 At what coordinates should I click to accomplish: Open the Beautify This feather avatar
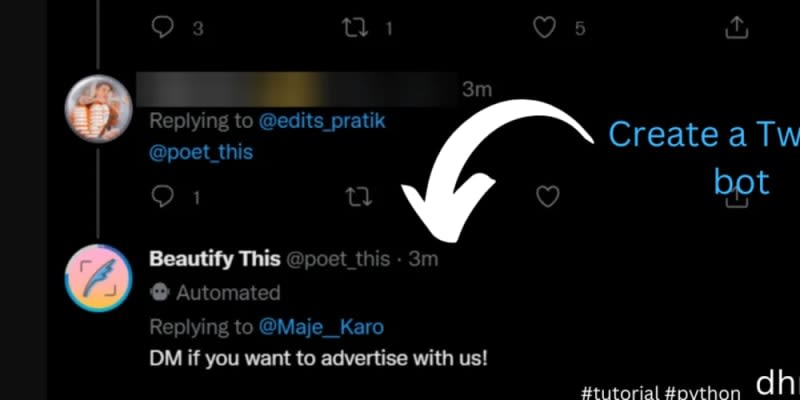pos(98,277)
